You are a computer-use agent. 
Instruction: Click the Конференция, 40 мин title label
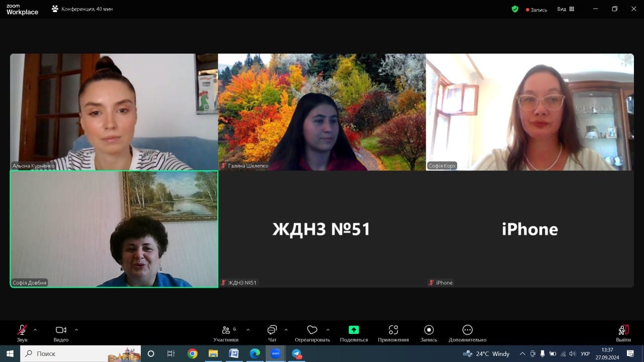(x=82, y=9)
